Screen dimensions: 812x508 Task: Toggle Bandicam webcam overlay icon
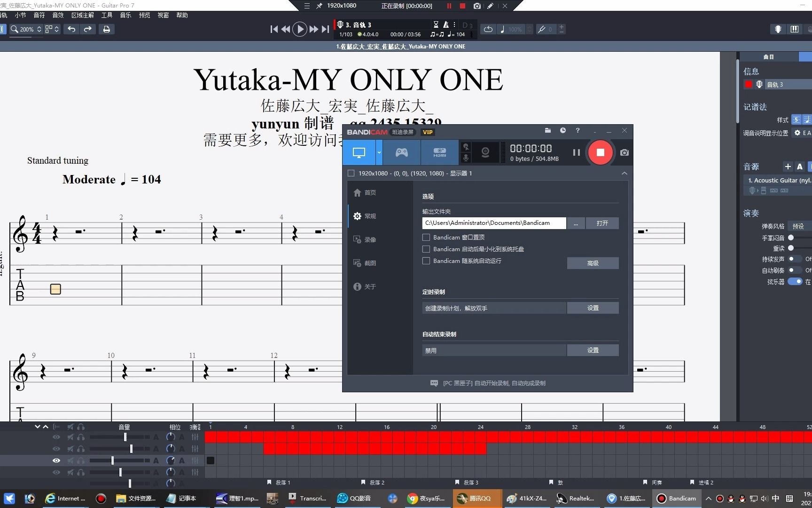(485, 152)
